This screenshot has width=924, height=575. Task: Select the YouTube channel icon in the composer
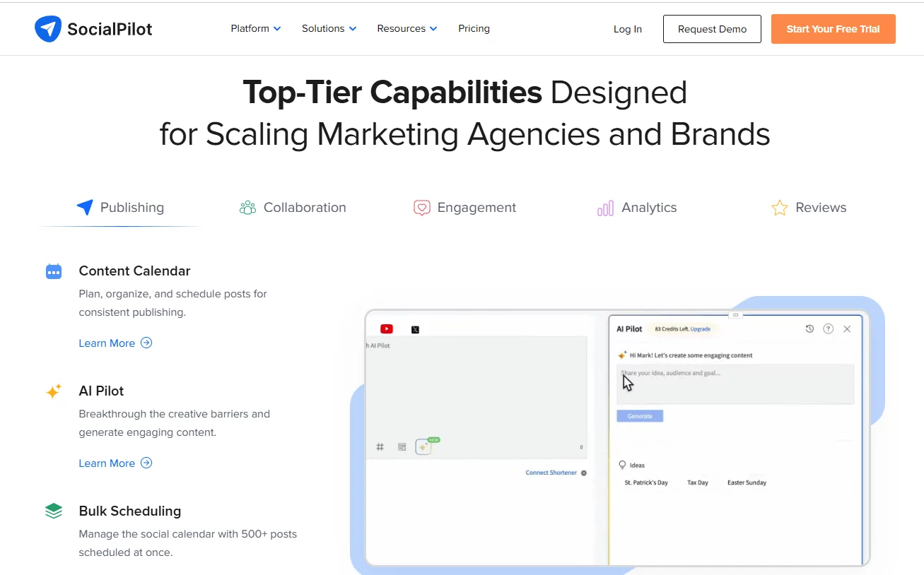386,328
